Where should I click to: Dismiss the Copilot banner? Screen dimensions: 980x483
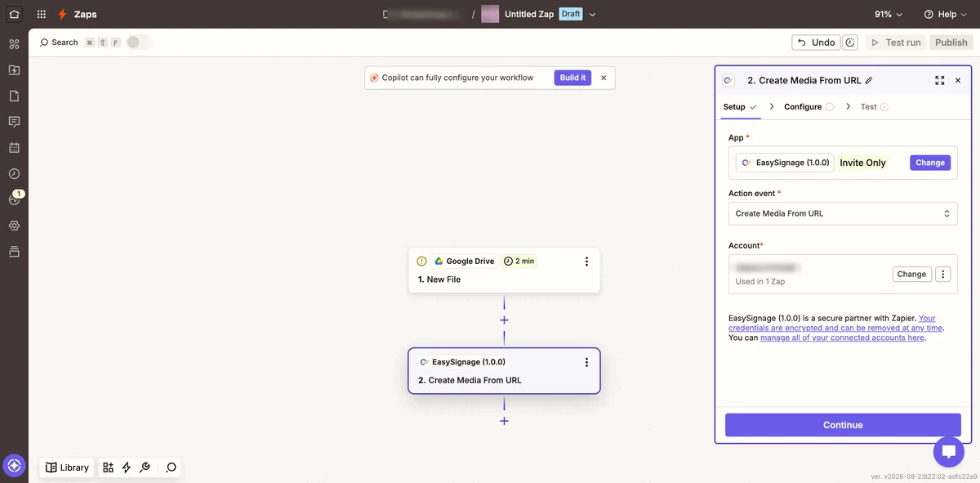coord(604,78)
